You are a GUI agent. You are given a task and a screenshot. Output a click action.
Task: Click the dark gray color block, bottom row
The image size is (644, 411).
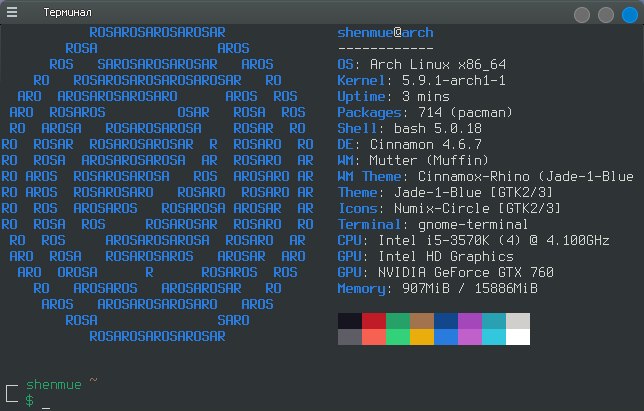(x=350, y=337)
